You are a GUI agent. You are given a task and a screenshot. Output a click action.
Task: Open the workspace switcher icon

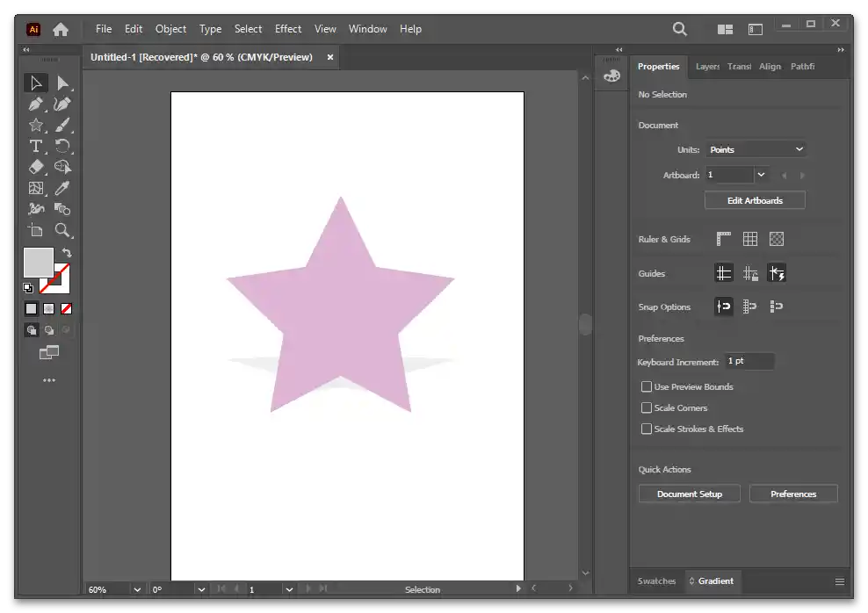pos(756,29)
